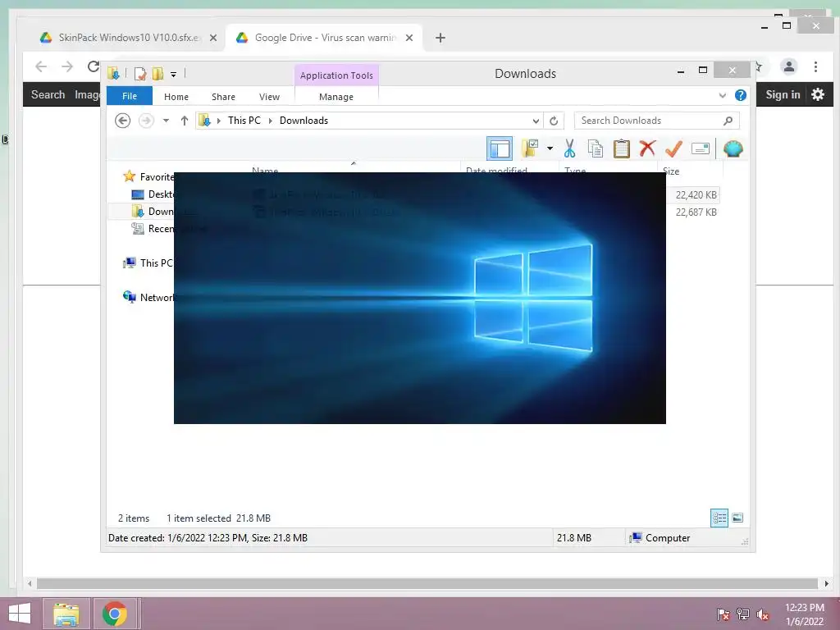Reload the Chrome page

94,66
